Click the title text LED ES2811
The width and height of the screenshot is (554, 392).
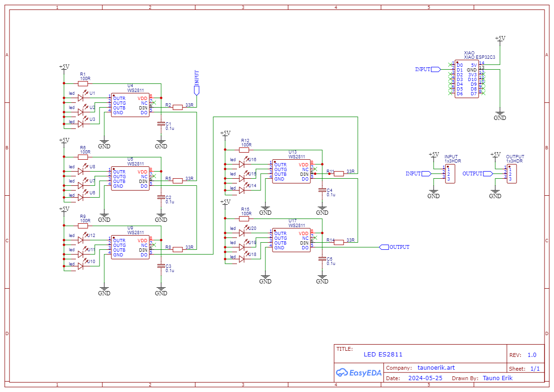(383, 354)
